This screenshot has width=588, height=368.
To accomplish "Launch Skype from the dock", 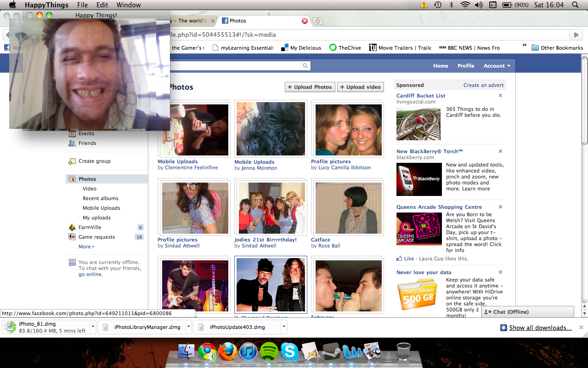I will (x=289, y=352).
